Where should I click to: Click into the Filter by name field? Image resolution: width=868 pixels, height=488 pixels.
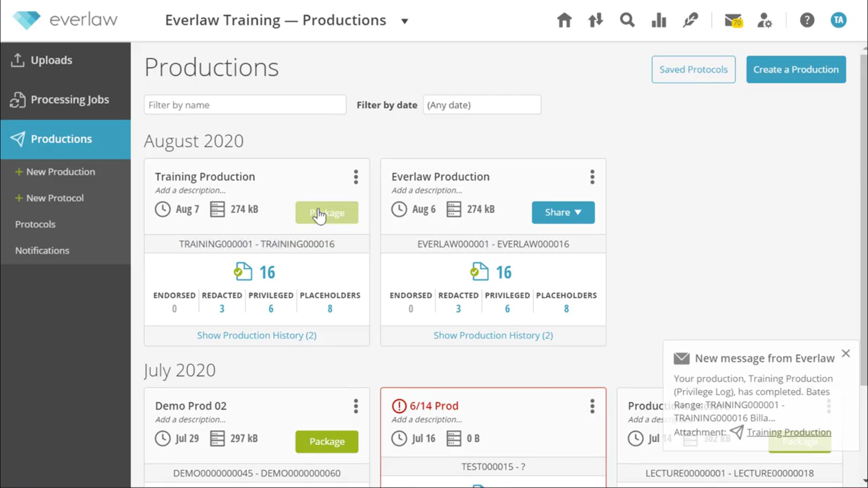[245, 105]
